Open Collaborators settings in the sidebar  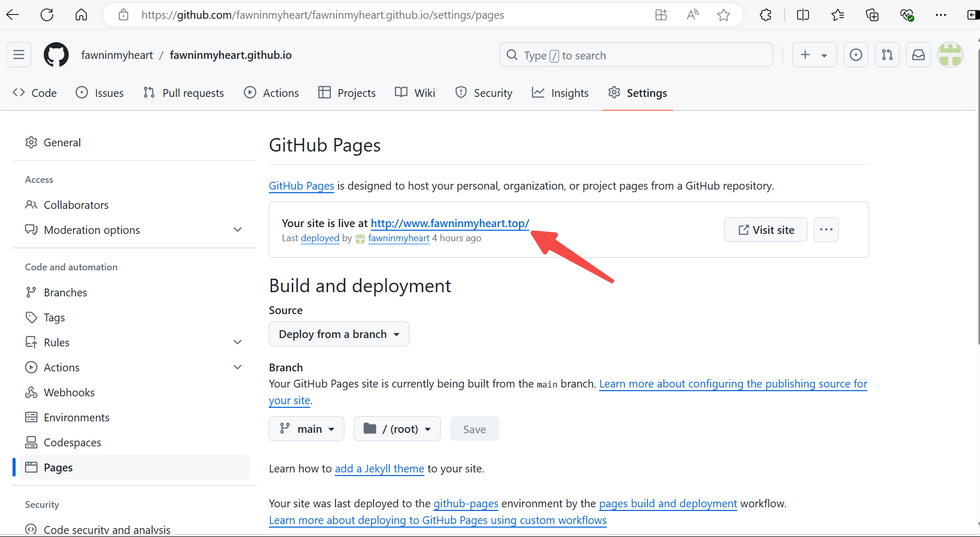point(134,205)
